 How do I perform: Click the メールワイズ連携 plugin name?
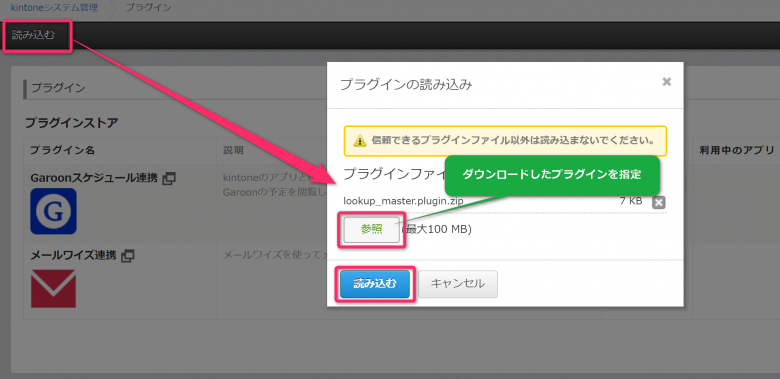click(73, 256)
